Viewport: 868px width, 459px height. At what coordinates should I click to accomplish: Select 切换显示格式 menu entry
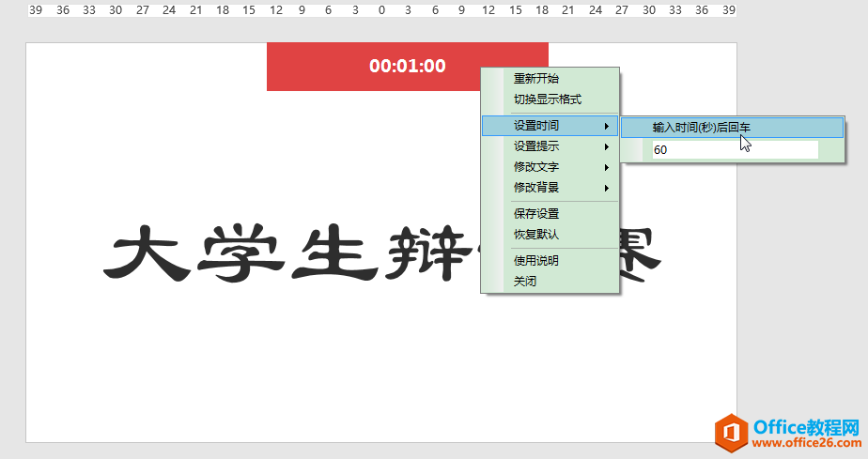550,99
